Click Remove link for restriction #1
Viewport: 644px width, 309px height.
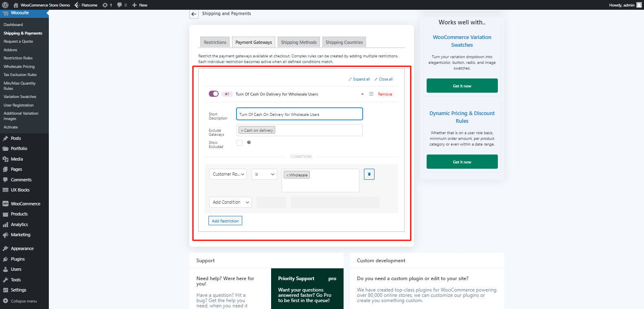click(x=385, y=94)
